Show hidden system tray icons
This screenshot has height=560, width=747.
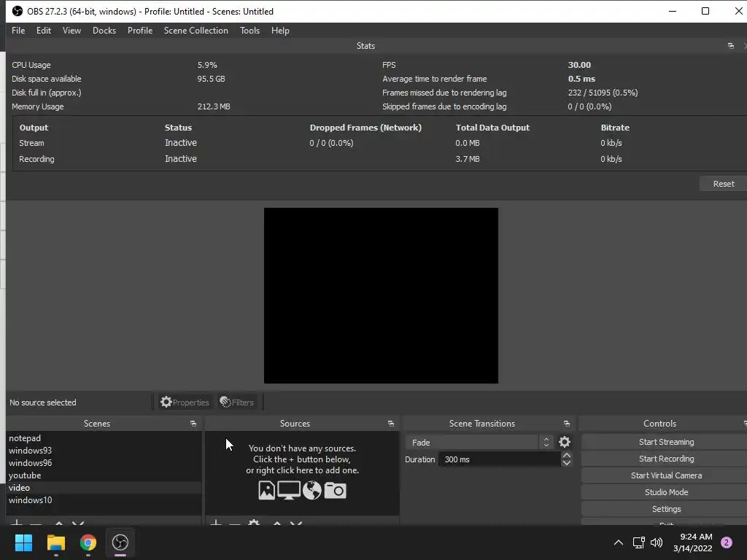tap(619, 542)
